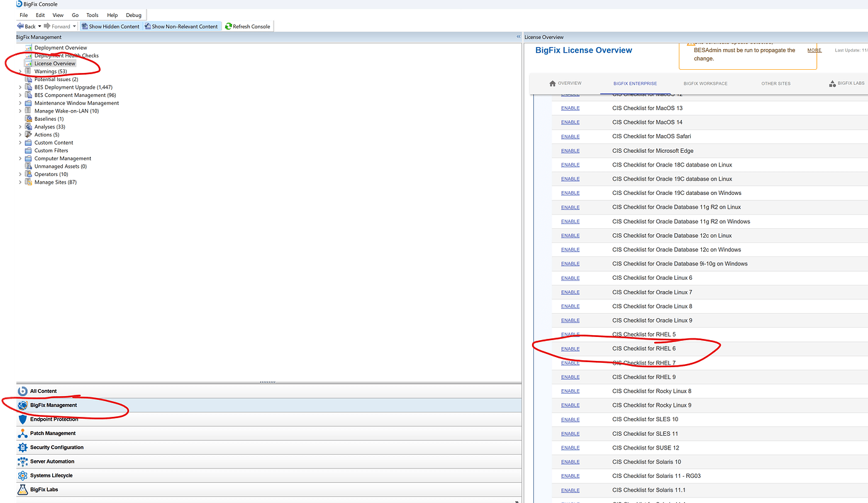The height and width of the screenshot is (503, 868).
Task: Open the Forward history dropdown arrow
Action: coord(74,26)
